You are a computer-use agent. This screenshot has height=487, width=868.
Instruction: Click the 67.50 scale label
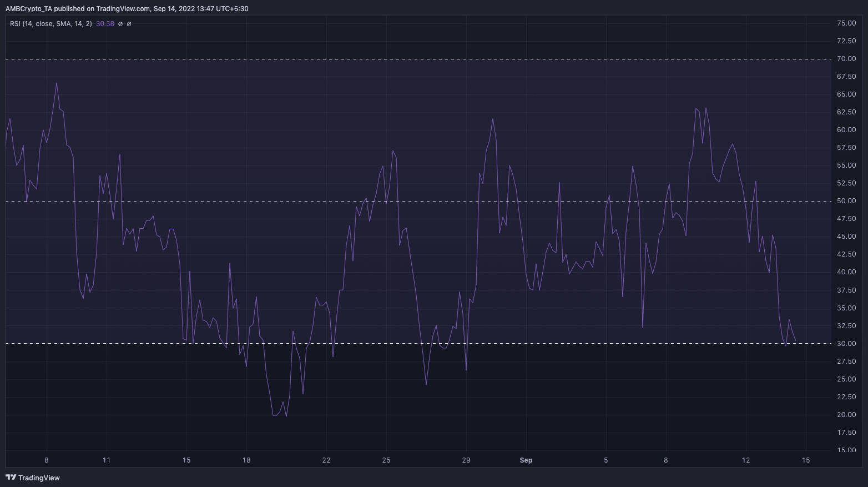coord(846,77)
